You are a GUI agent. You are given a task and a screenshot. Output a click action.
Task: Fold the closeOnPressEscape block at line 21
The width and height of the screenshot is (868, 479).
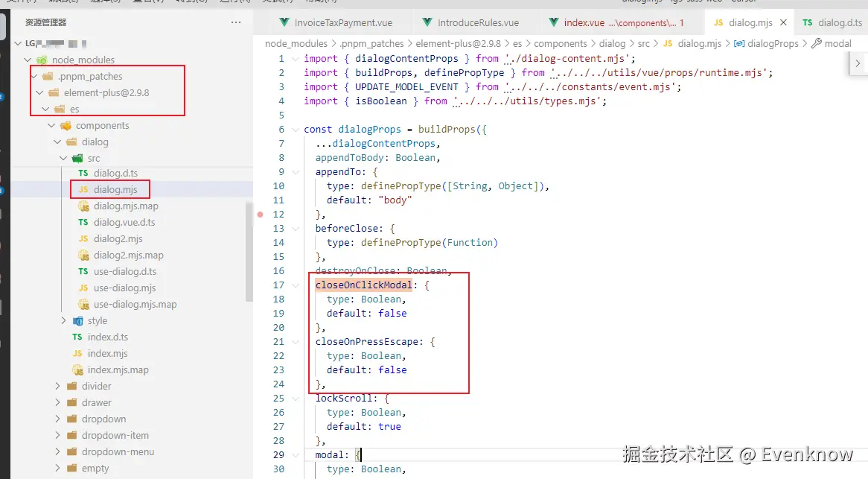(296, 342)
